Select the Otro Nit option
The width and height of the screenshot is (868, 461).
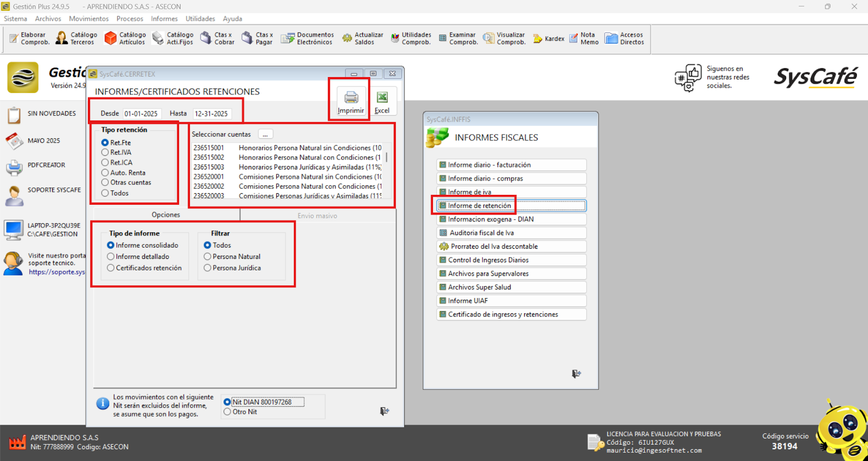(227, 412)
